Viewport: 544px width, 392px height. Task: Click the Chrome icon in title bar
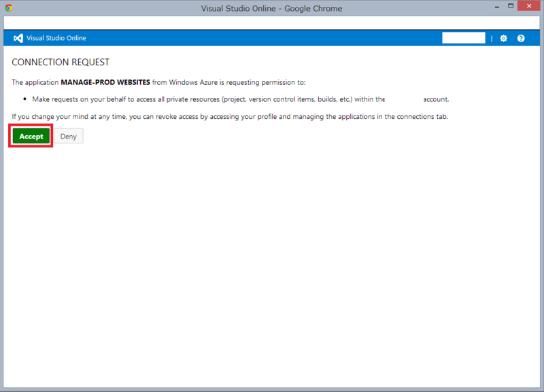[9, 7]
